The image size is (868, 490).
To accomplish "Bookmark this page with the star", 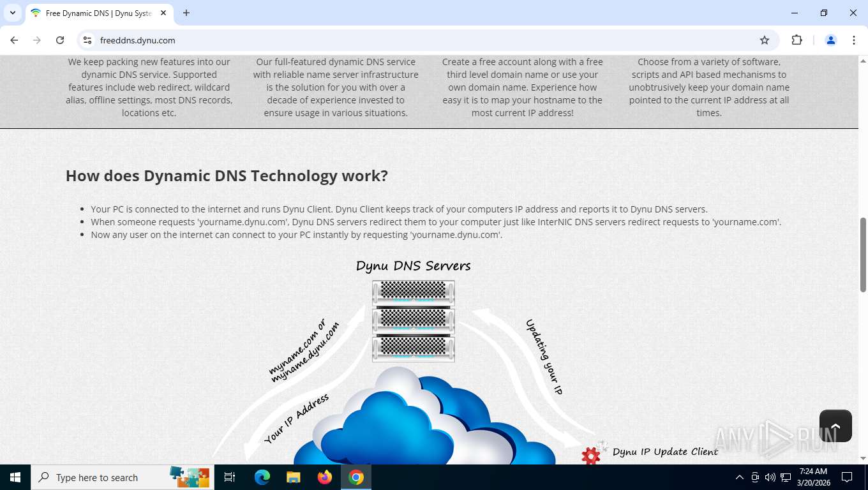I will [765, 40].
